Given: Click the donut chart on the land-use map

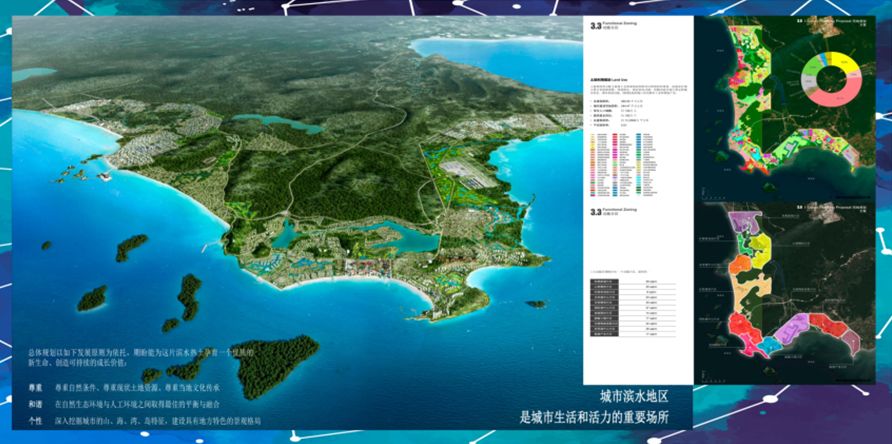Looking at the screenshot, I should click(x=830, y=77).
